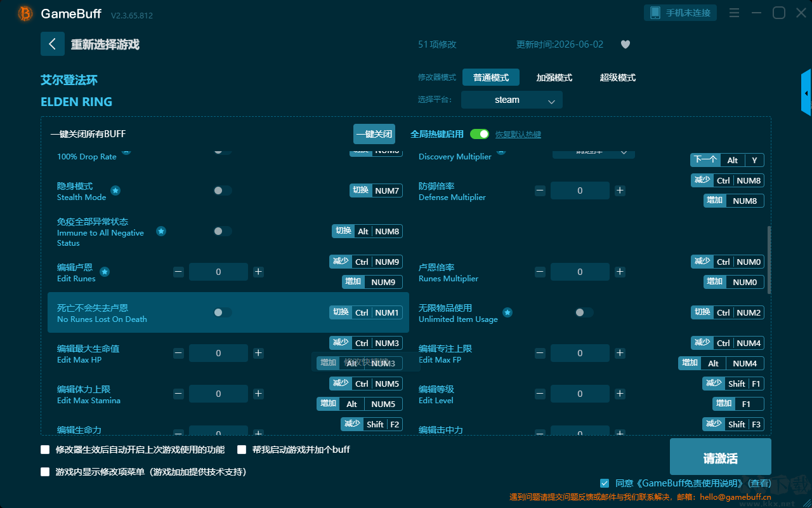Check auto-enable last used functions checkbox
This screenshot has height=508, width=812.
(x=45, y=450)
